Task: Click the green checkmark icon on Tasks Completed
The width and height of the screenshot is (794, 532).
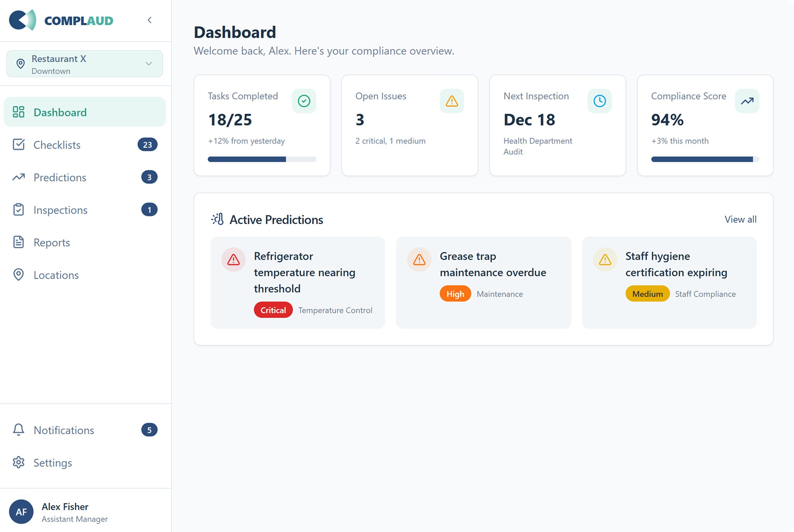Action: (304, 101)
